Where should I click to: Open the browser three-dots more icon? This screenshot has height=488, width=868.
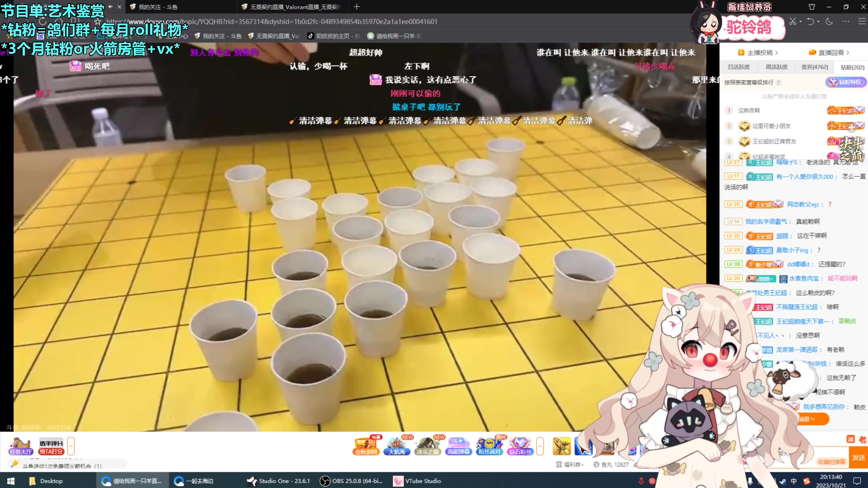click(846, 21)
